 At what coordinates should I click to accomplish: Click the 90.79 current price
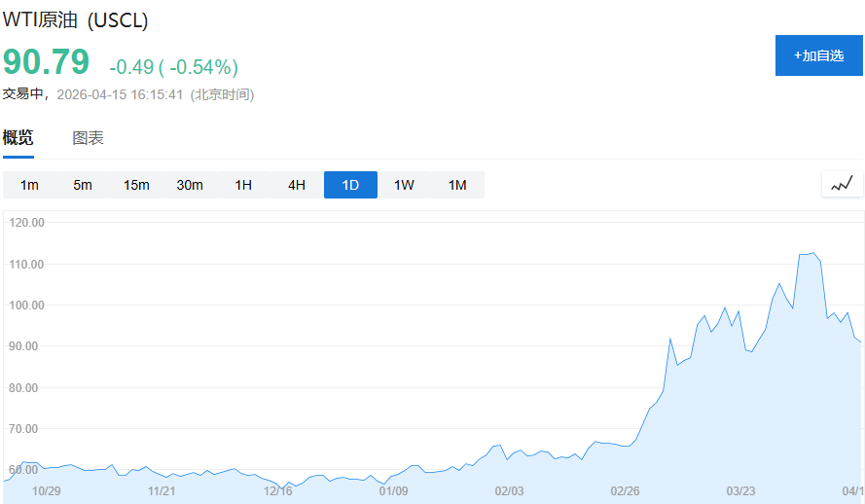[46, 62]
